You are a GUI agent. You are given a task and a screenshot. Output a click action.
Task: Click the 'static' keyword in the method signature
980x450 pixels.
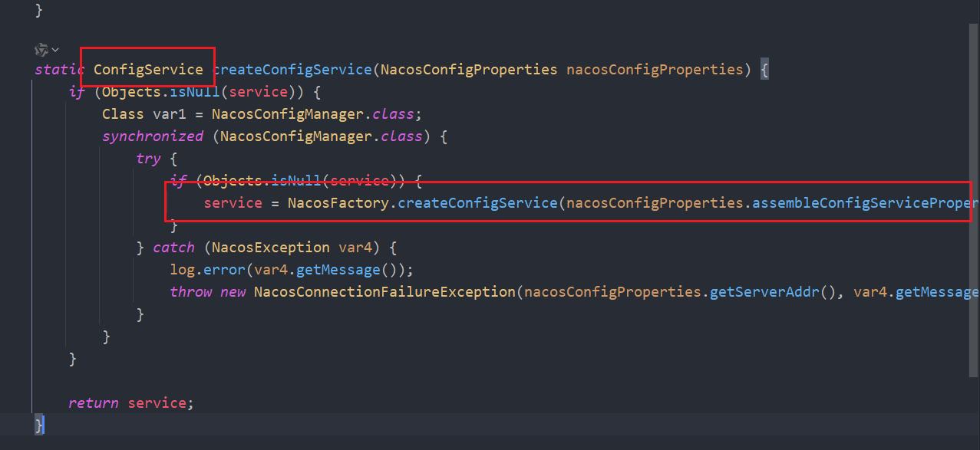pos(59,70)
